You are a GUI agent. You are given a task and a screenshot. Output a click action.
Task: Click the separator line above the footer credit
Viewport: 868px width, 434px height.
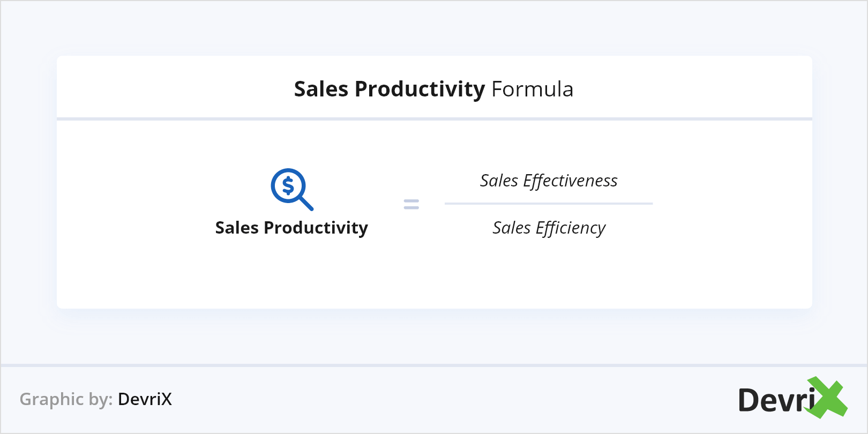click(x=434, y=365)
